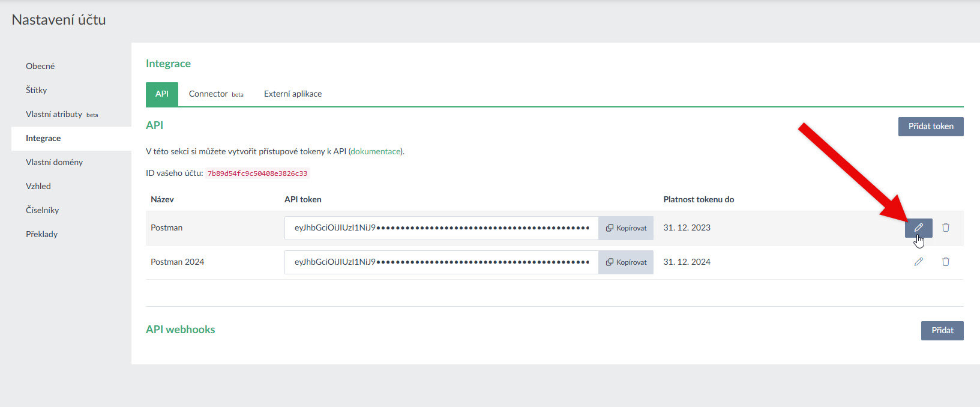Select Integrace in the sidebar
The height and width of the screenshot is (407, 980).
[43, 138]
